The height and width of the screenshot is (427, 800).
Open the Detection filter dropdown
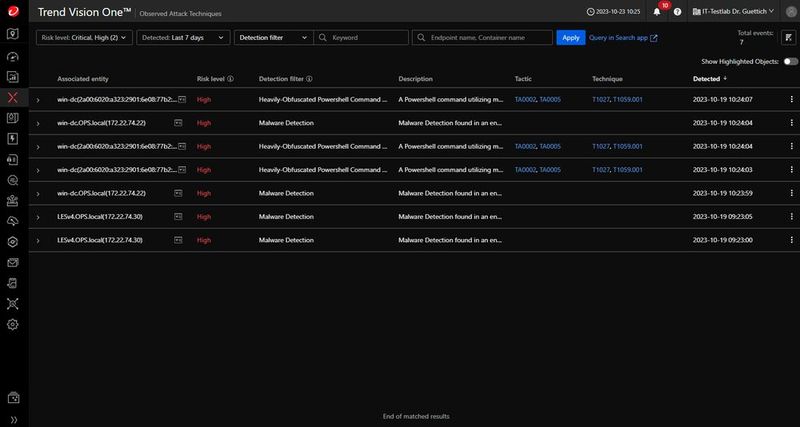coord(271,38)
